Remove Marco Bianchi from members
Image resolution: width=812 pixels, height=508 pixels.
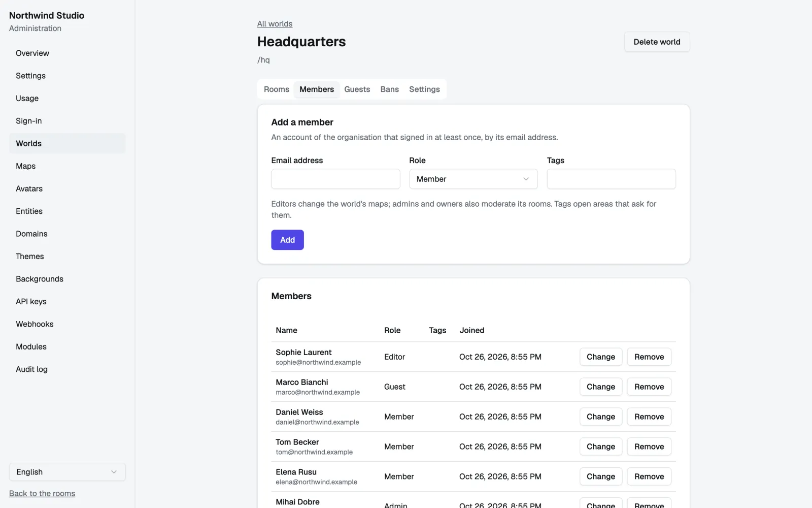click(649, 387)
